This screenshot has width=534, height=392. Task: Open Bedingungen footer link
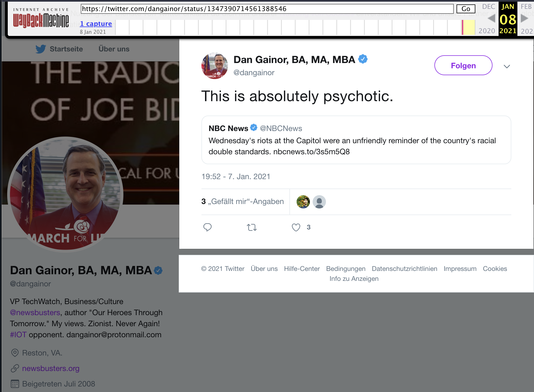coord(346,269)
